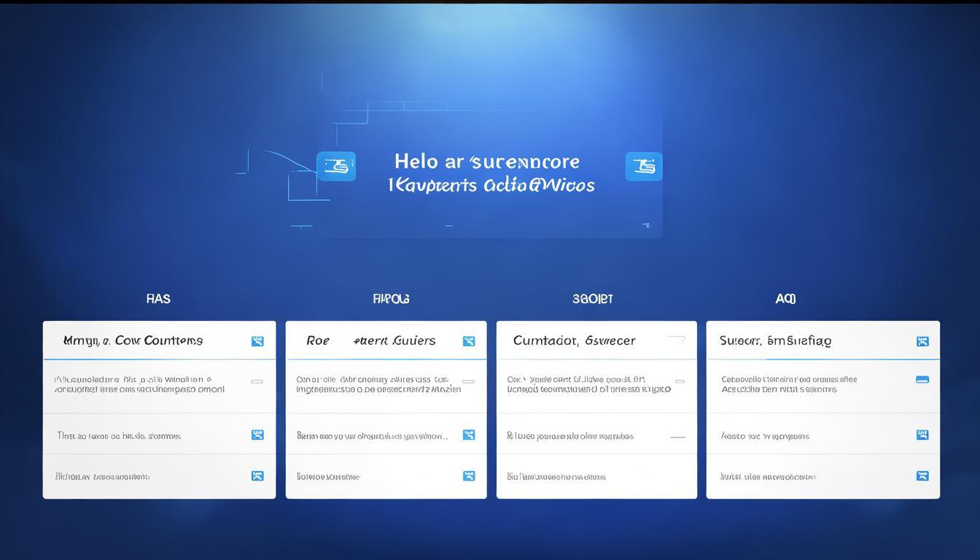The image size is (980, 560).
Task: Collapse the first row of the 3AOIET card
Action: pyautogui.click(x=680, y=381)
